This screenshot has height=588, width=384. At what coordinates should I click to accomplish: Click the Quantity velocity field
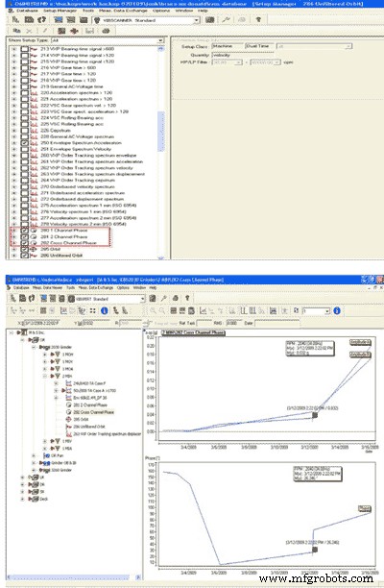(243, 55)
